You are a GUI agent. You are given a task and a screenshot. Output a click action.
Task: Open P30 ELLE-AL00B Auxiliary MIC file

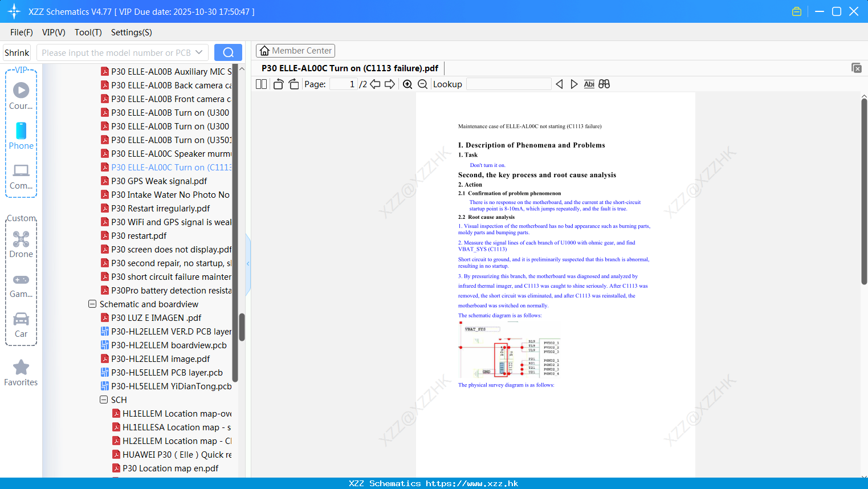pyautogui.click(x=166, y=72)
